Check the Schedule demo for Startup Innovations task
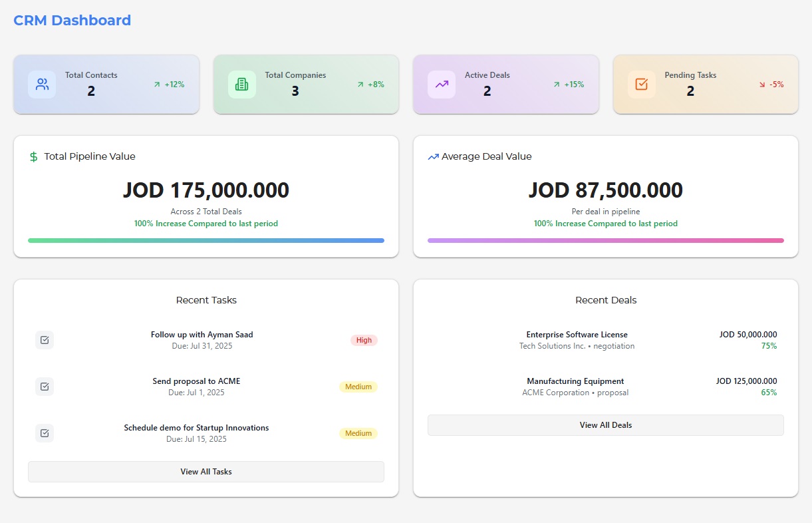The image size is (812, 523). pos(44,433)
